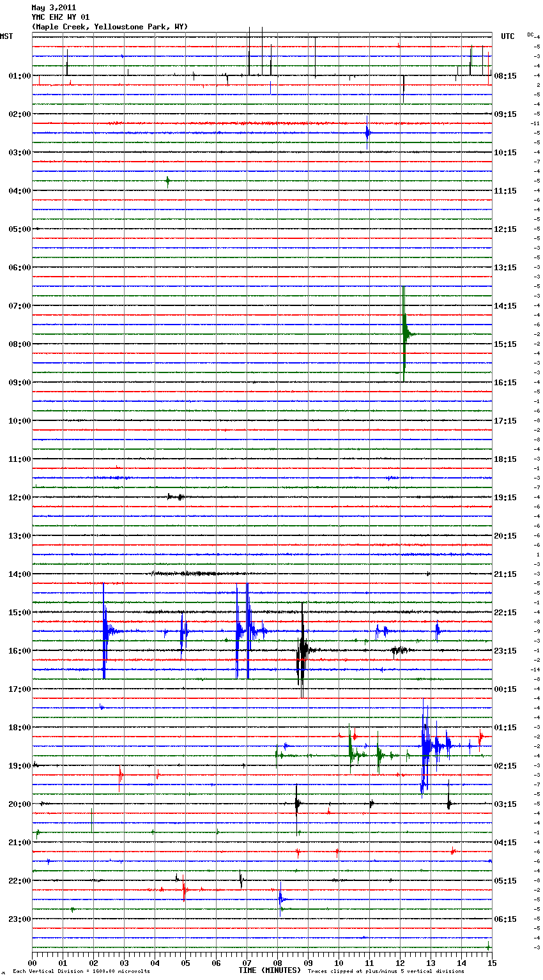Select the "23:00" MST time label

(20, 919)
